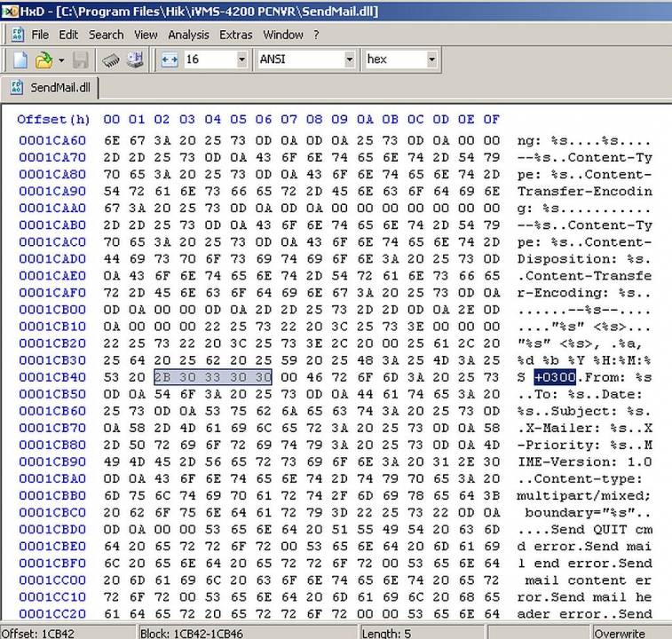Click the Open RAM chip icon
The height and width of the screenshot is (639, 672).
coord(111,59)
